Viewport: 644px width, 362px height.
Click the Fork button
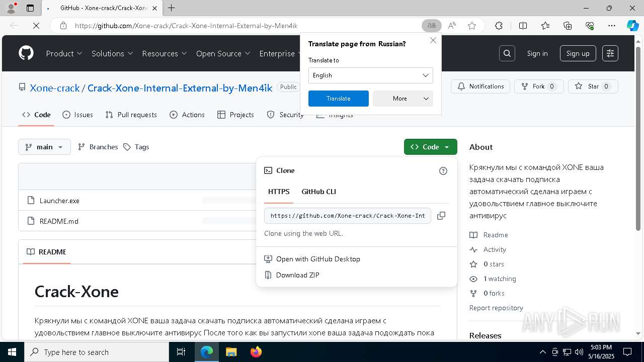pos(539,86)
